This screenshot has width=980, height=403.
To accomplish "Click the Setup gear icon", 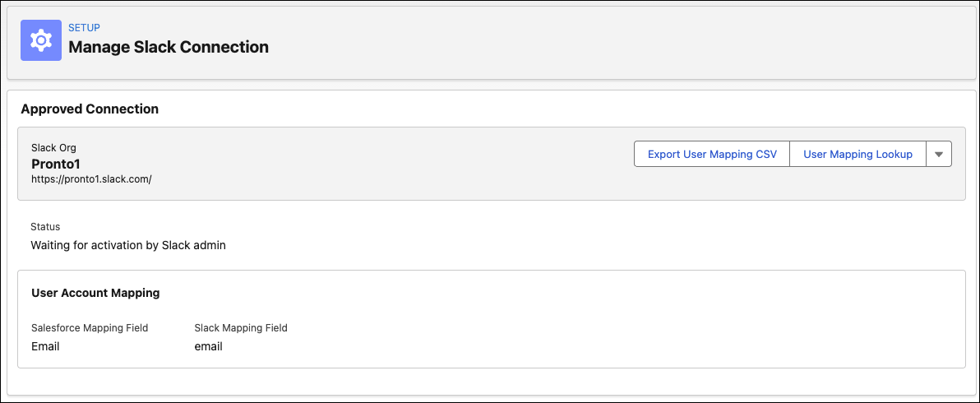I will click(x=39, y=40).
